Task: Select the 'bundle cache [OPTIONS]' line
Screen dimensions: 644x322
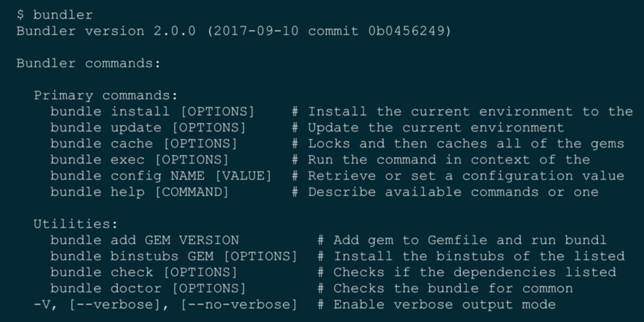Action: (x=144, y=144)
